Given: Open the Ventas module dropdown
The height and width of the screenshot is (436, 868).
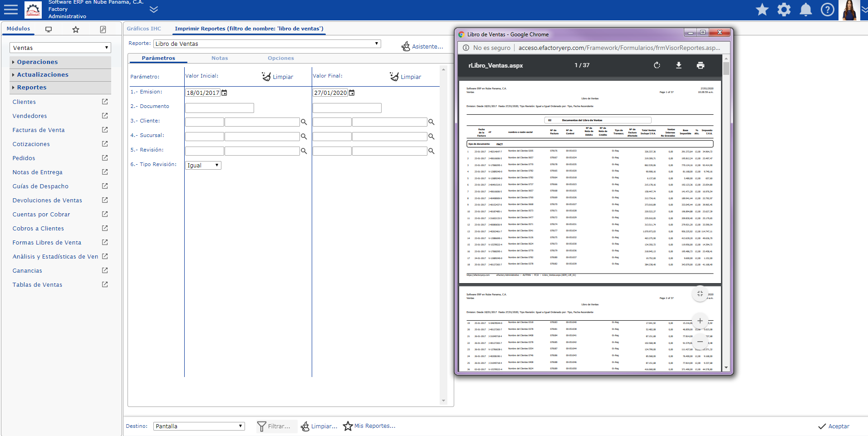Looking at the screenshot, I should tap(60, 48).
